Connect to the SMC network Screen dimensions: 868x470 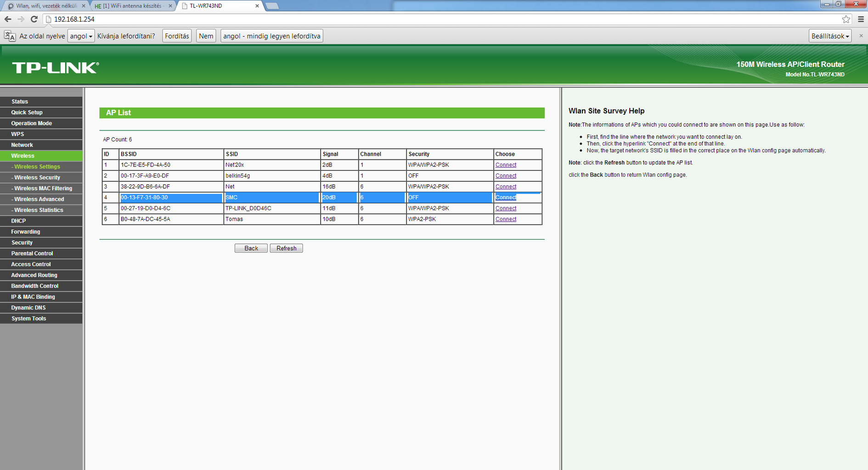click(506, 197)
